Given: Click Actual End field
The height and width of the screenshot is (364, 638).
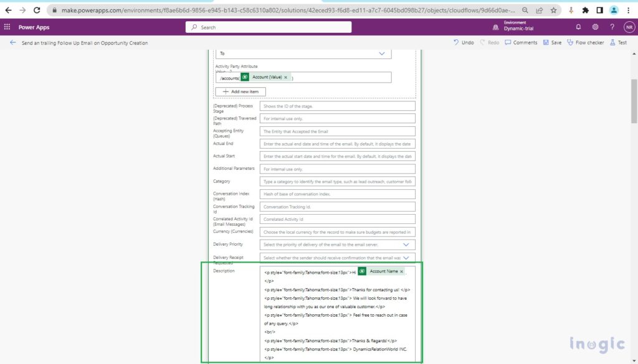Looking at the screenshot, I should [337, 144].
